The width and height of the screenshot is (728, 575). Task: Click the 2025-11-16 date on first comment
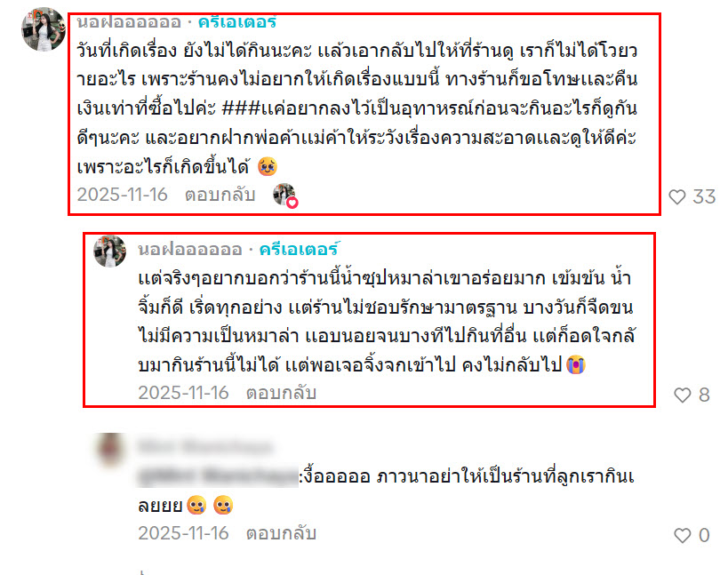122,195
